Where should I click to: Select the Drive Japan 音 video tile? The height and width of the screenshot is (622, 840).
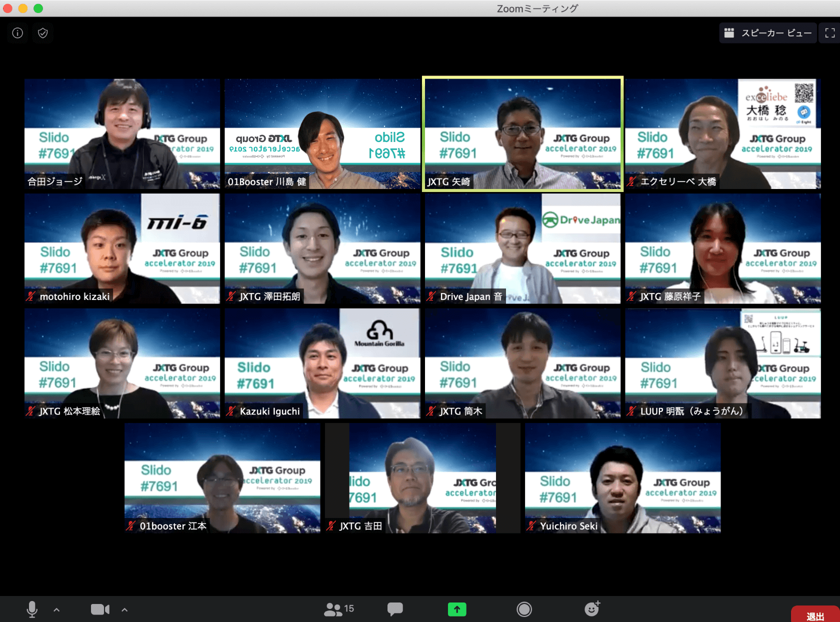click(x=522, y=248)
